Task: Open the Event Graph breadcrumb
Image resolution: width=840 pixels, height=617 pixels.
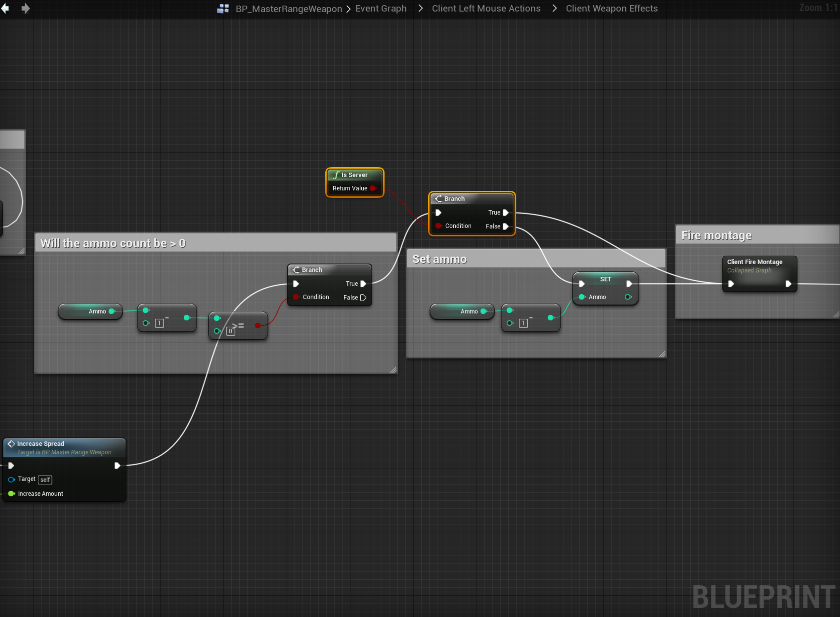Action: point(380,9)
